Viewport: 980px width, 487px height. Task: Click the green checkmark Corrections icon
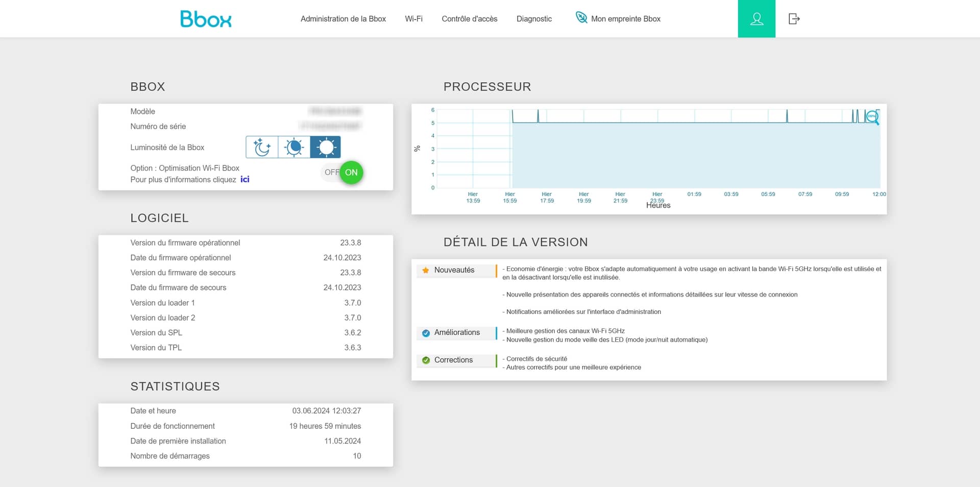(426, 360)
